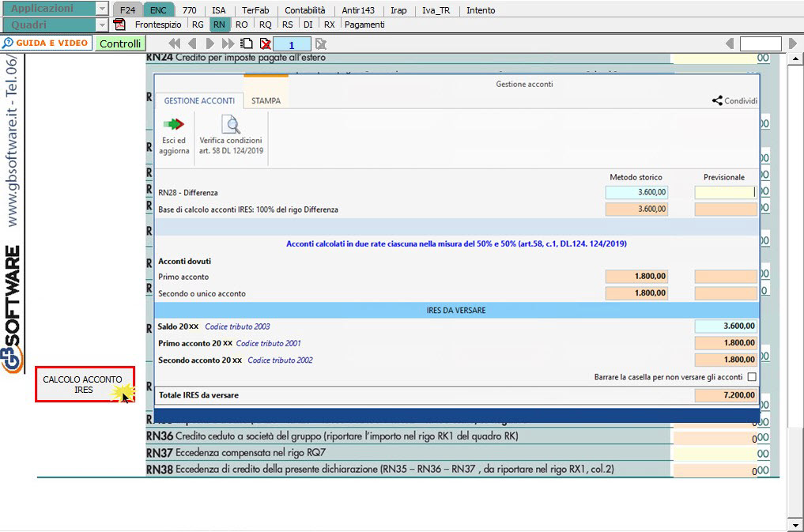The width and height of the screenshot is (804, 532).
Task: Create new blank page icon
Action: click(247, 44)
